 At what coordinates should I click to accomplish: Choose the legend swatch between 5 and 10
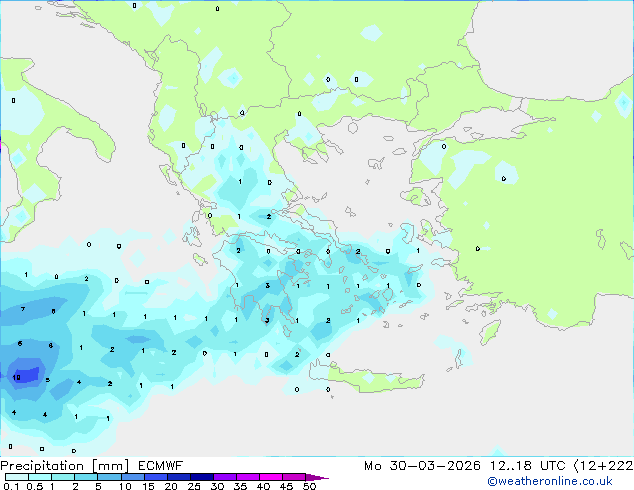click(x=109, y=477)
